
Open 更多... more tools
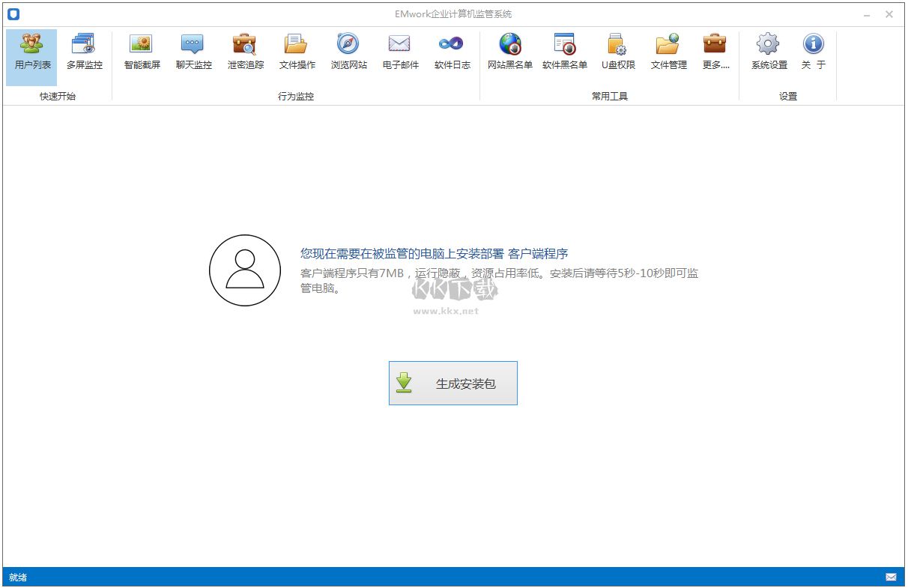click(715, 52)
